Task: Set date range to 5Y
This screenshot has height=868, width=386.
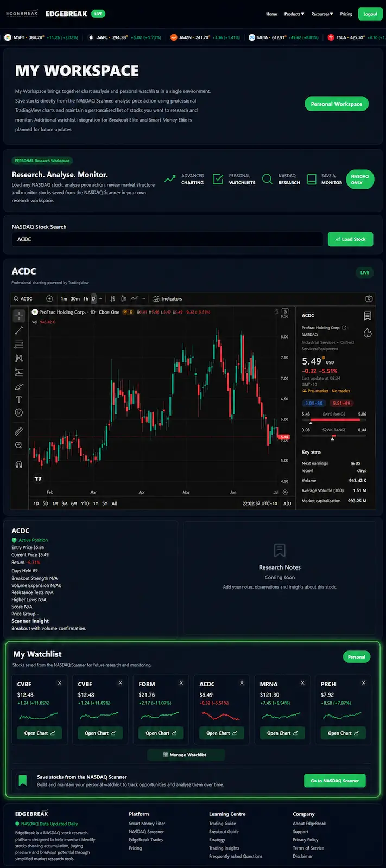Action: 105,503
